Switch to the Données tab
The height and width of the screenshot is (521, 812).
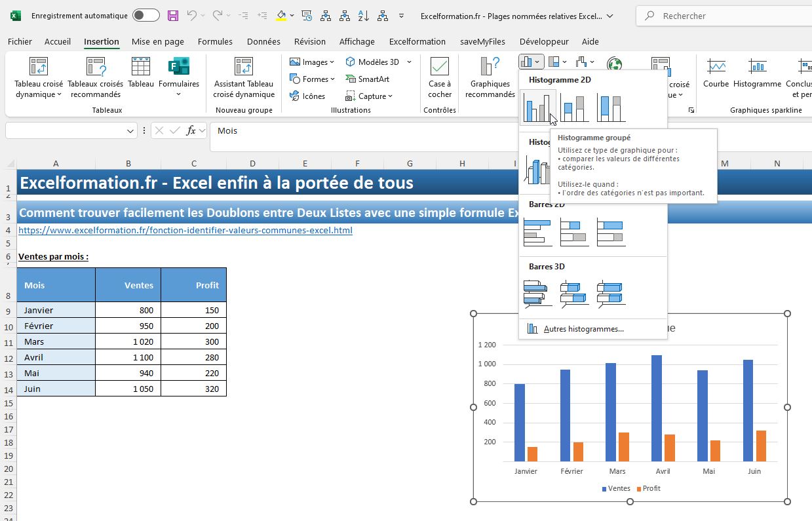[x=263, y=41]
